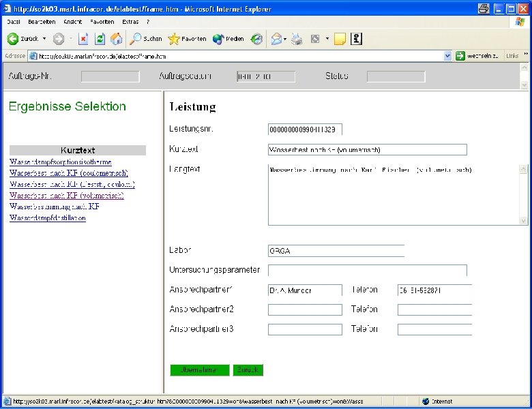Click the Labor input field

click(x=336, y=251)
